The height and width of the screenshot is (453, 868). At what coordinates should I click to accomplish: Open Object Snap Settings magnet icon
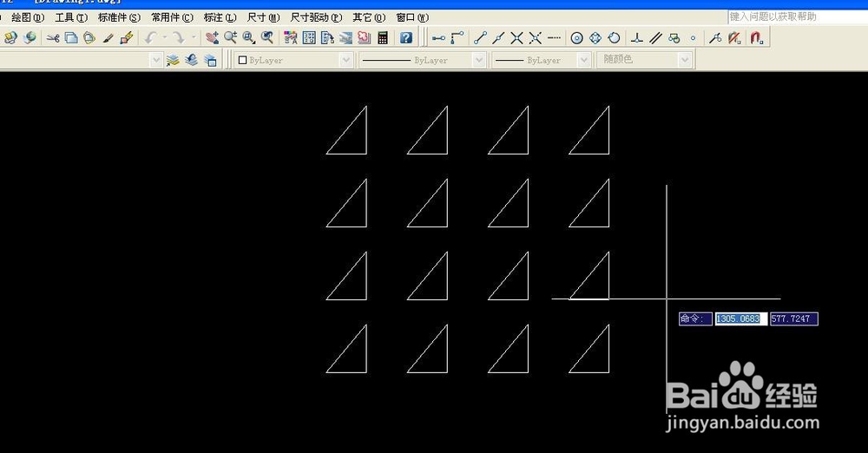[757, 37]
